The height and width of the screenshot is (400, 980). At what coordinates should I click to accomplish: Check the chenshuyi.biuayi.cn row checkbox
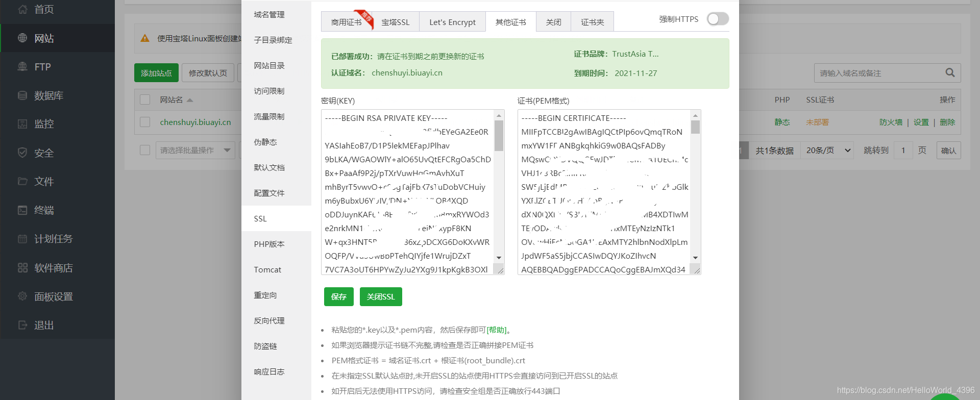pyautogui.click(x=145, y=122)
